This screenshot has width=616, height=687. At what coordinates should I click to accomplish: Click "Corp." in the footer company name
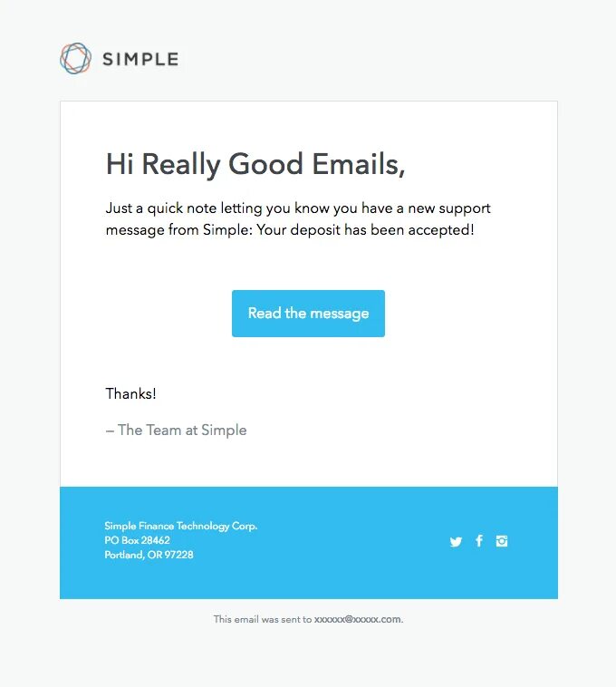click(x=245, y=526)
